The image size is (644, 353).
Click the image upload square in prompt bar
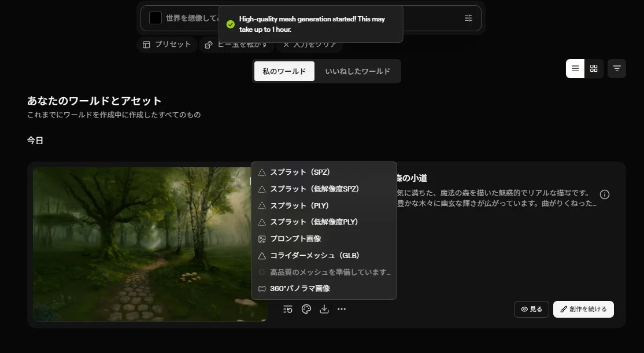(156, 18)
